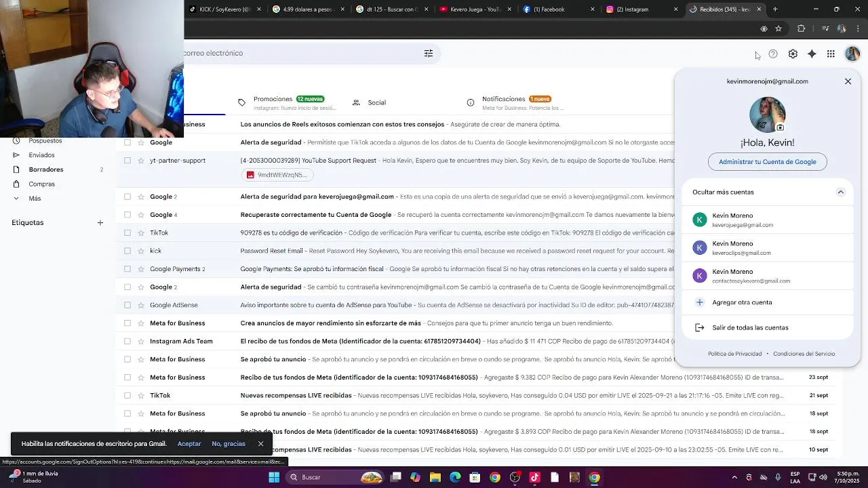Decline notifications with No, gracias
The height and width of the screenshot is (488, 868).
[229, 444]
